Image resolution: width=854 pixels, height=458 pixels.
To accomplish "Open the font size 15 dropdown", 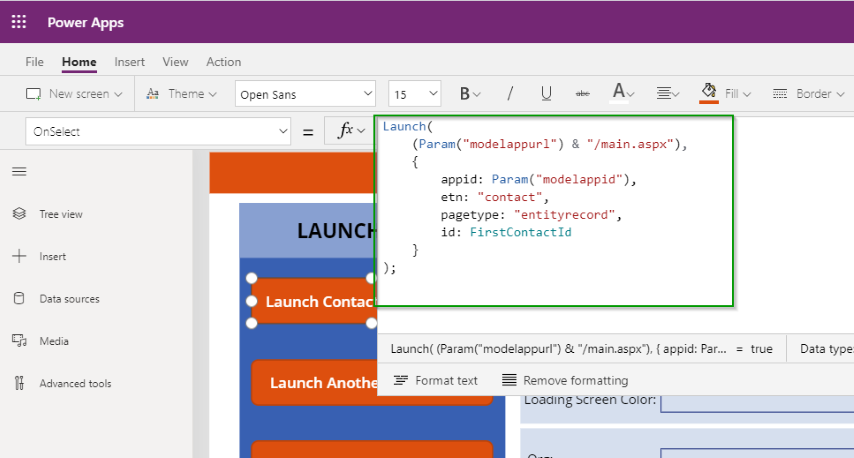I will coord(414,94).
